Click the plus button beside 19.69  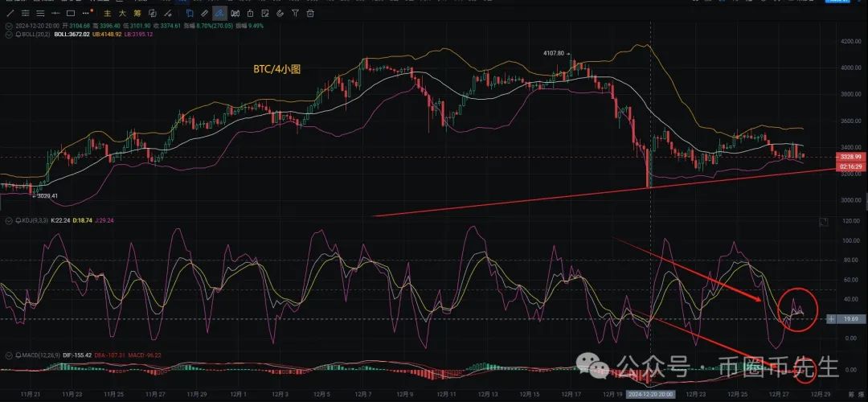point(832,319)
